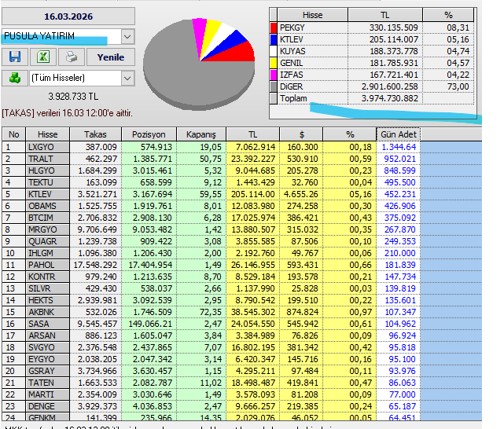504x429 pixels.
Task: Select the TEKTU stock cell
Action: point(48,182)
